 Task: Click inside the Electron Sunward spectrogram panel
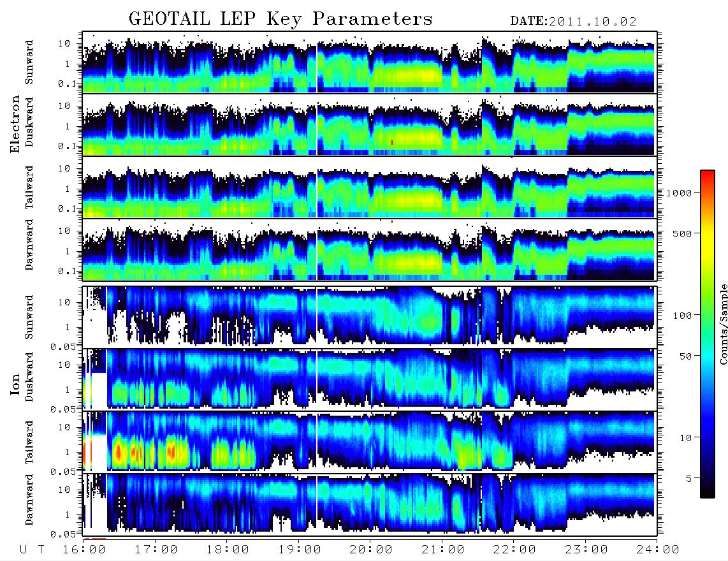pos(370,62)
